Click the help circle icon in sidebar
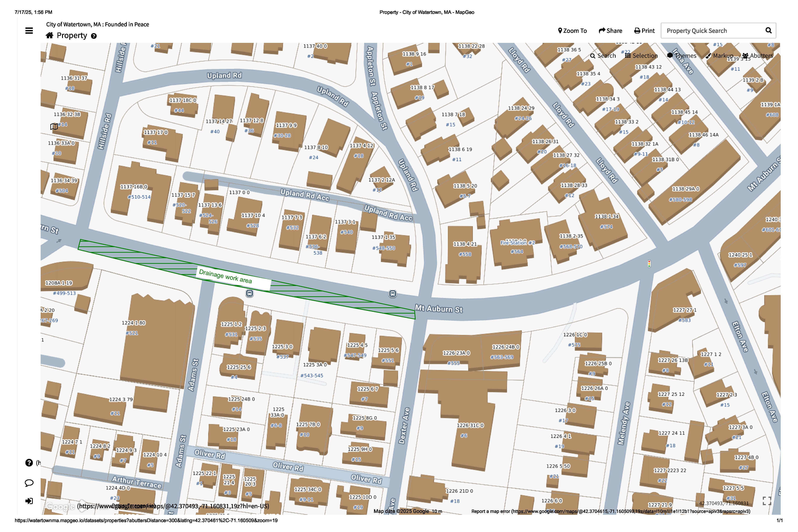 tap(29, 463)
